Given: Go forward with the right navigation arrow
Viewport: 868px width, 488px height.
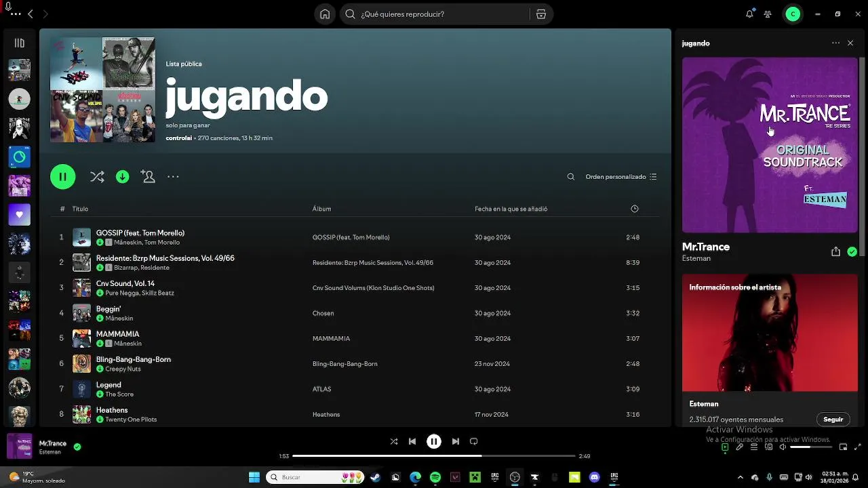Looking at the screenshot, I should click(45, 14).
